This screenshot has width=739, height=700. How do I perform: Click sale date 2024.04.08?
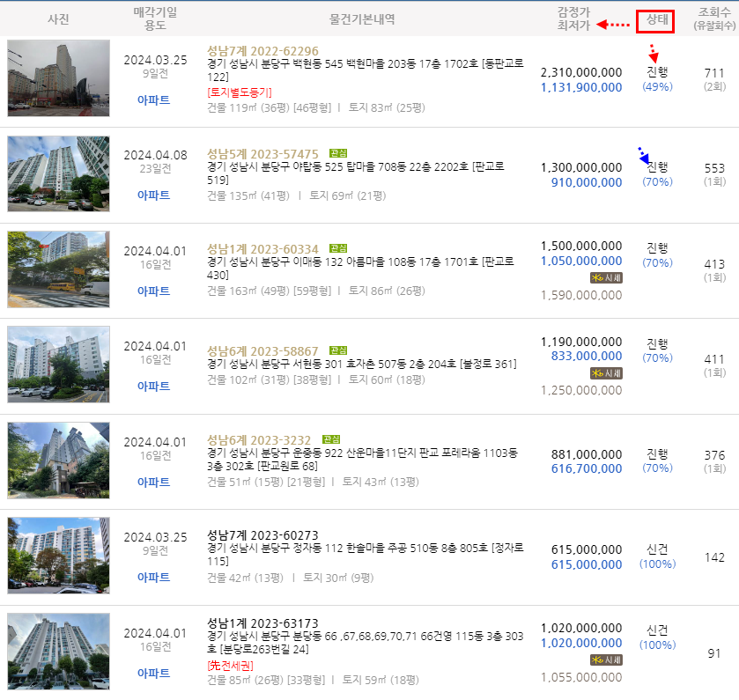coord(155,156)
